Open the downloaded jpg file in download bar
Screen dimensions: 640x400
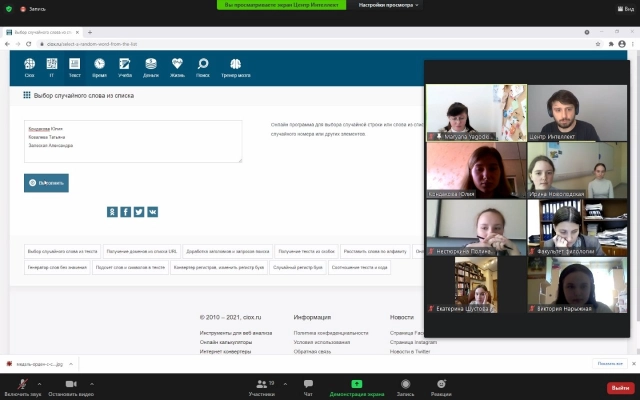[35, 364]
